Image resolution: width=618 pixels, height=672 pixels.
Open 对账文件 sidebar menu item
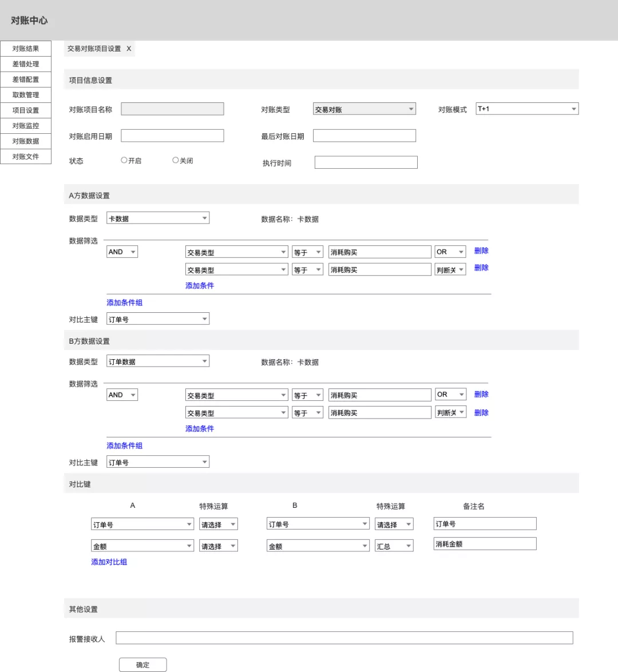click(x=26, y=157)
